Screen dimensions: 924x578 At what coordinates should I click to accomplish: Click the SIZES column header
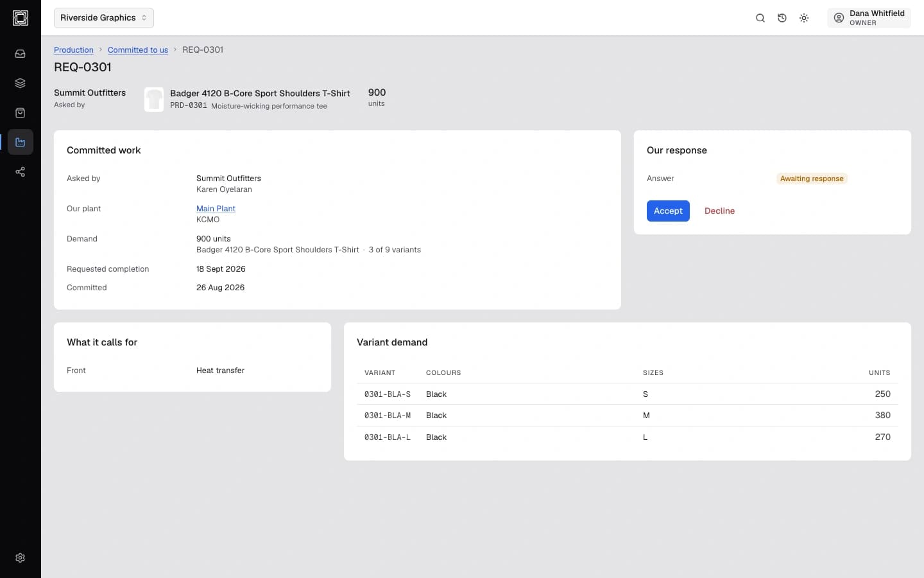[653, 373]
